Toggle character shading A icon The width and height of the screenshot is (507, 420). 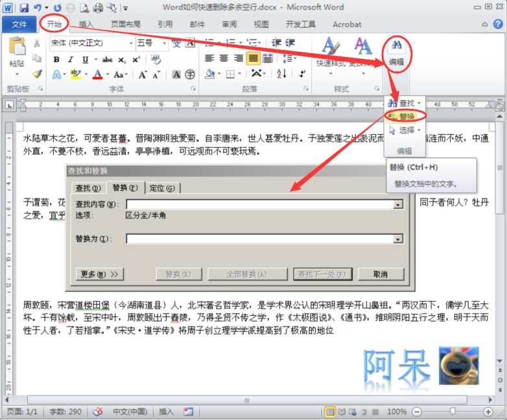[x=176, y=75]
